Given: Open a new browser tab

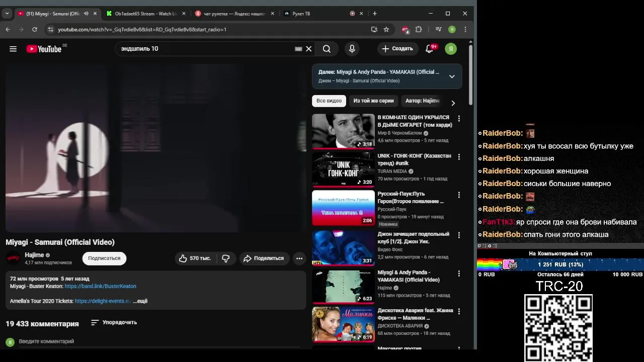Looking at the screenshot, I should coord(375,14).
